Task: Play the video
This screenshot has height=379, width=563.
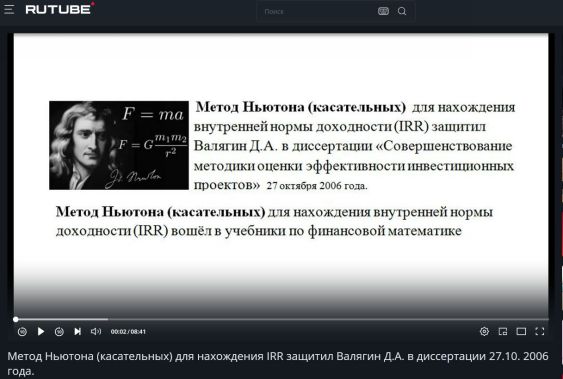Action: pyautogui.click(x=41, y=331)
